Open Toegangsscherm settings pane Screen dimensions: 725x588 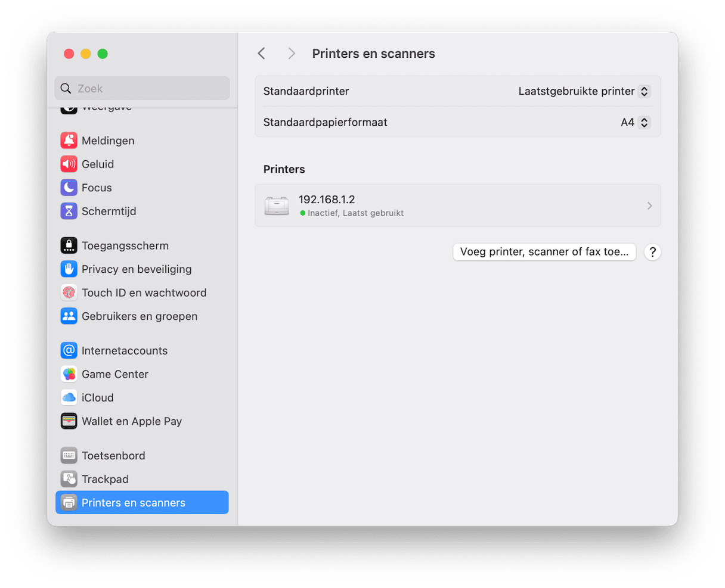click(x=125, y=245)
